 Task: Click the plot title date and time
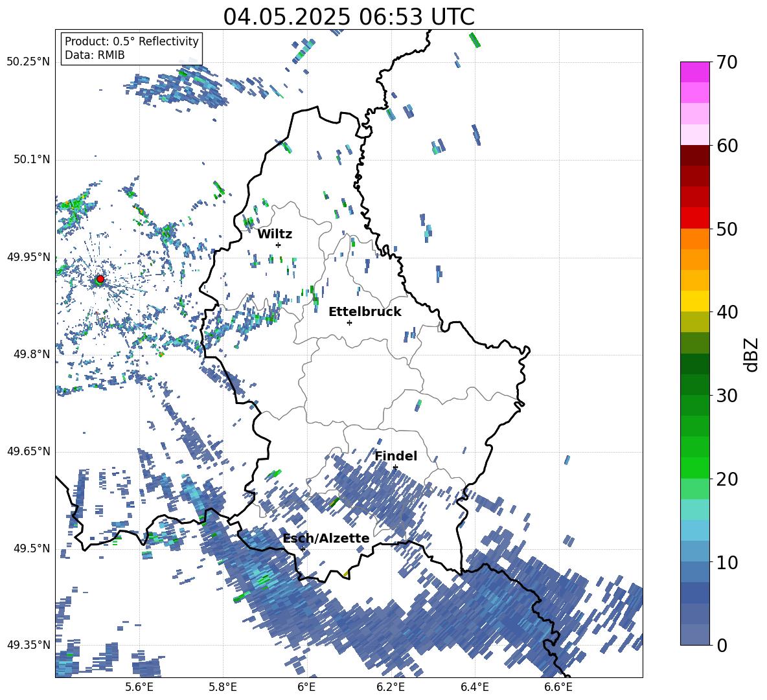click(349, 17)
